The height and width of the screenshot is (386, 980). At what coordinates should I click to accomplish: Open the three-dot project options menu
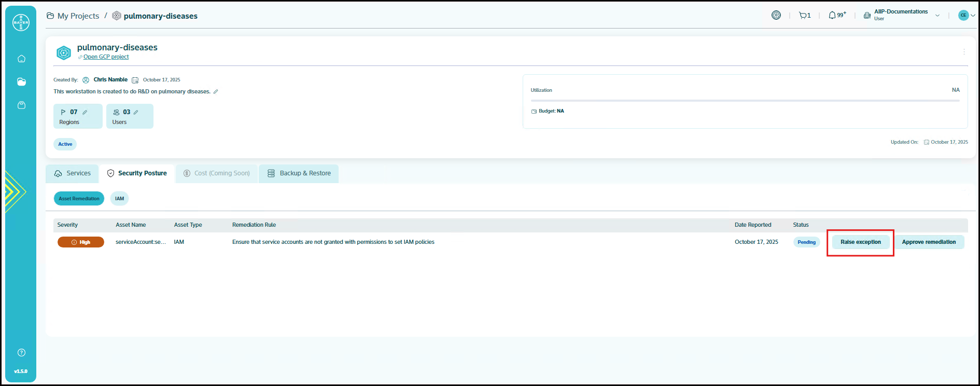pyautogui.click(x=964, y=52)
